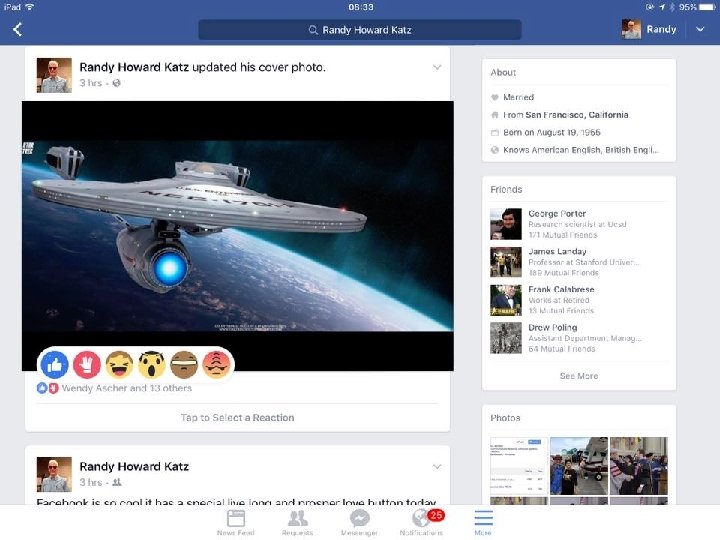The image size is (720, 540).
Task: Open the outdoor aircraft group photo thumbnail
Action: 579,466
